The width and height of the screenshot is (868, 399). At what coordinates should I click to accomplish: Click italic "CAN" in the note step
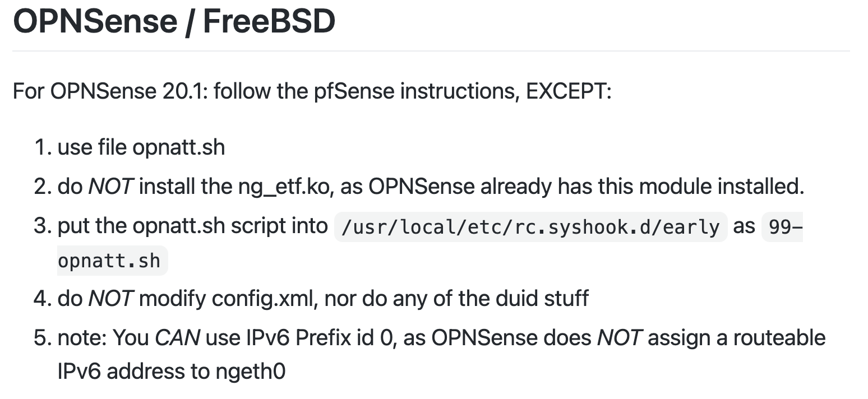pos(177,338)
